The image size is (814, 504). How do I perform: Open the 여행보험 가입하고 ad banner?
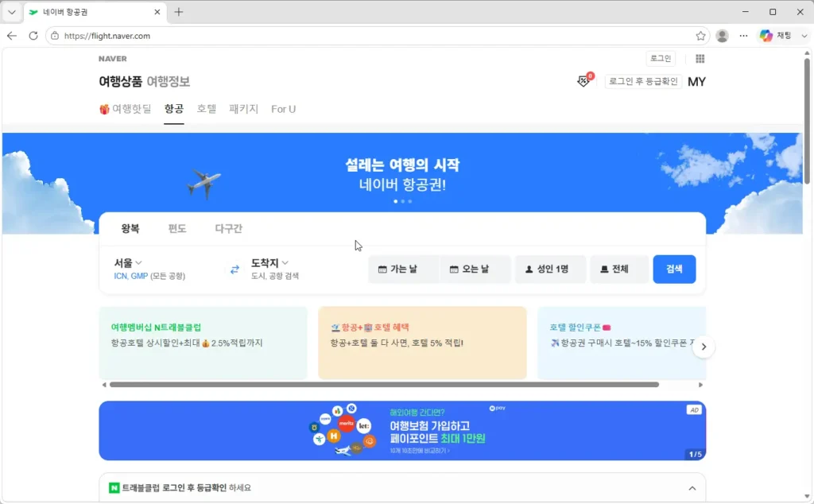402,431
